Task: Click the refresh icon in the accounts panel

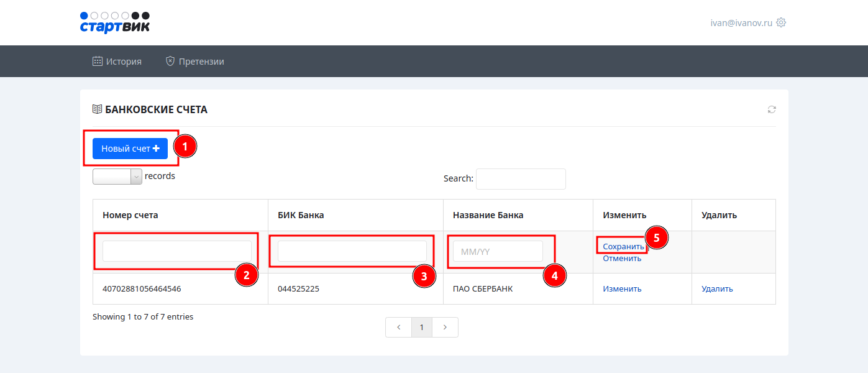Action: pos(771,109)
